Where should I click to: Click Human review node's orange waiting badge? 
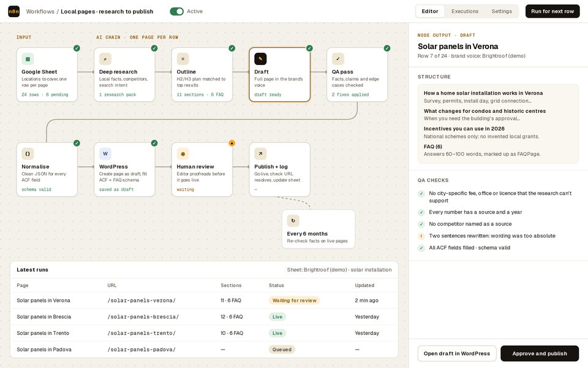click(232, 143)
